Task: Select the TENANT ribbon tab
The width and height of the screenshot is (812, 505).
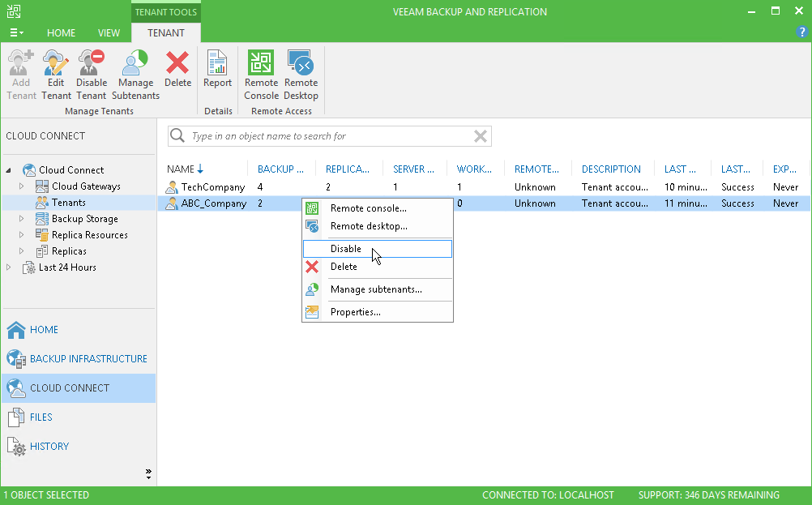Action: click(x=165, y=32)
